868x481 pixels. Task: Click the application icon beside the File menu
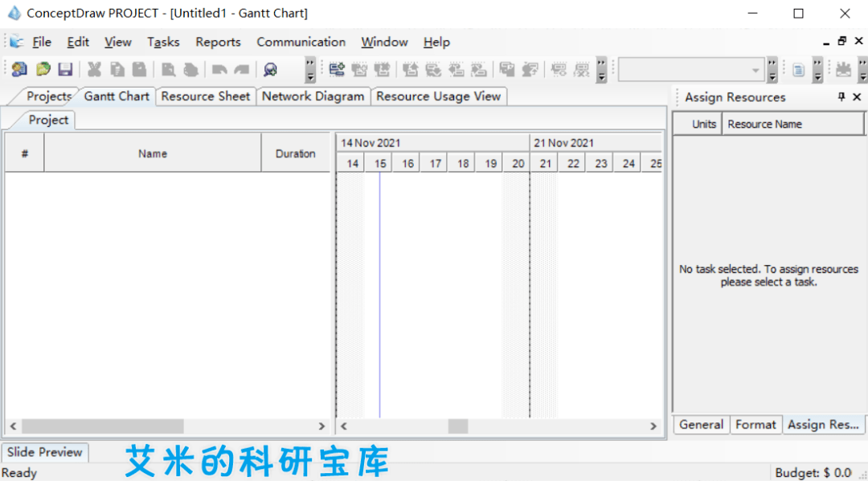17,42
